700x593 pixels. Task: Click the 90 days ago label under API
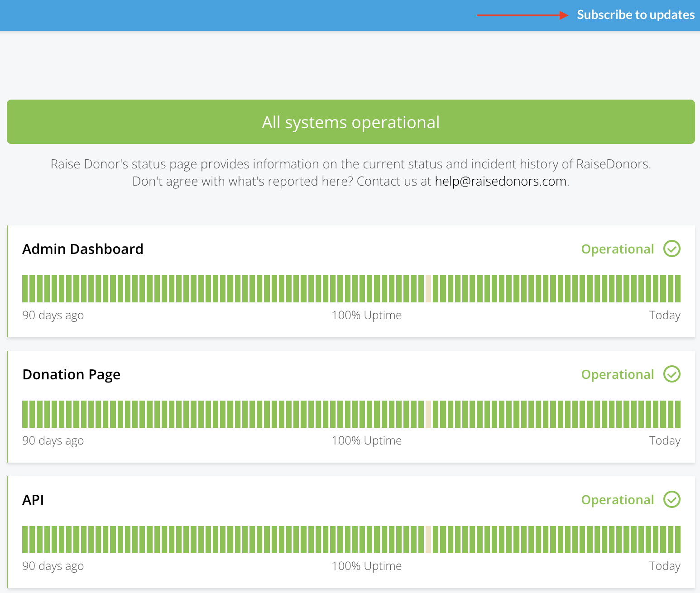click(53, 566)
